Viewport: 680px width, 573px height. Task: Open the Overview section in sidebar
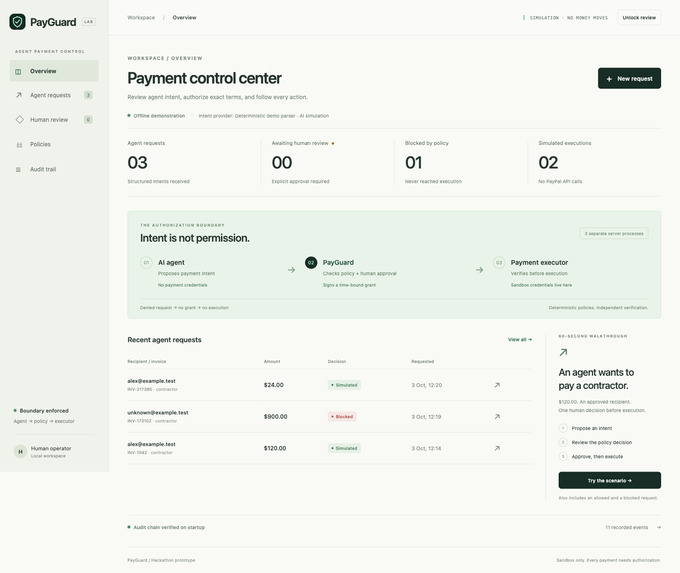point(54,71)
